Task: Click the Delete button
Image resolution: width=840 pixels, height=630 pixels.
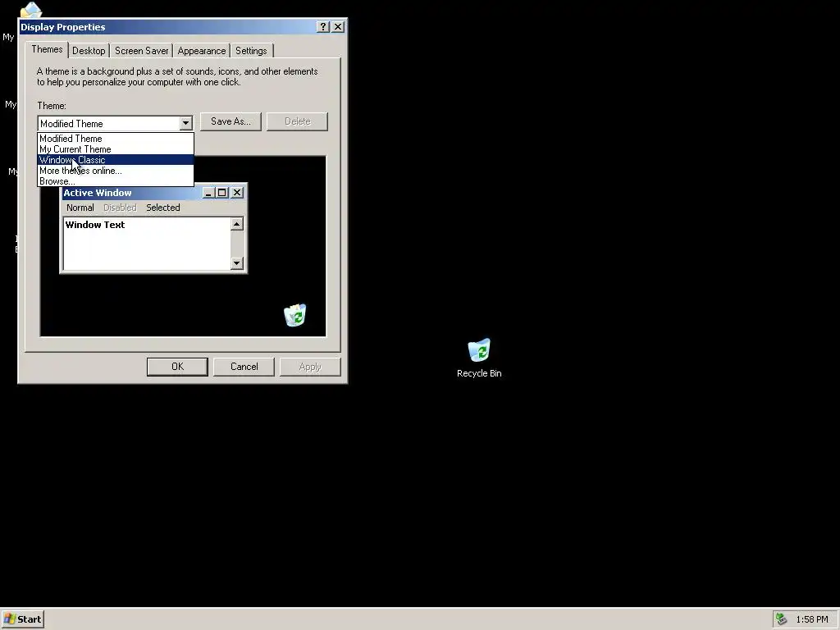Action: (297, 121)
